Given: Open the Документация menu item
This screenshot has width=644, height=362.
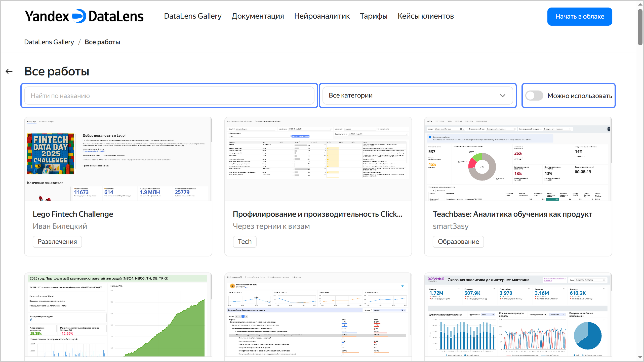Looking at the screenshot, I should tap(258, 16).
